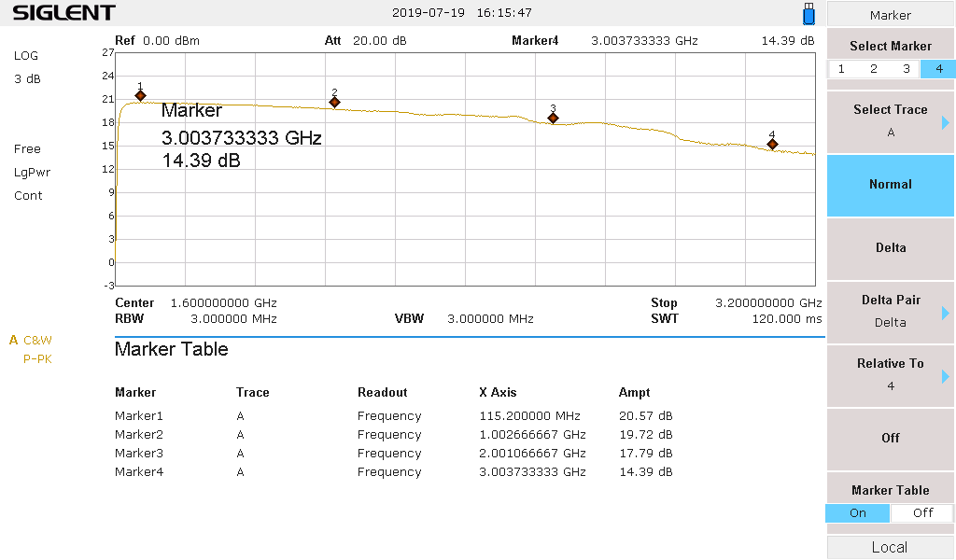Open the Delta Pair submenu

tap(890, 312)
